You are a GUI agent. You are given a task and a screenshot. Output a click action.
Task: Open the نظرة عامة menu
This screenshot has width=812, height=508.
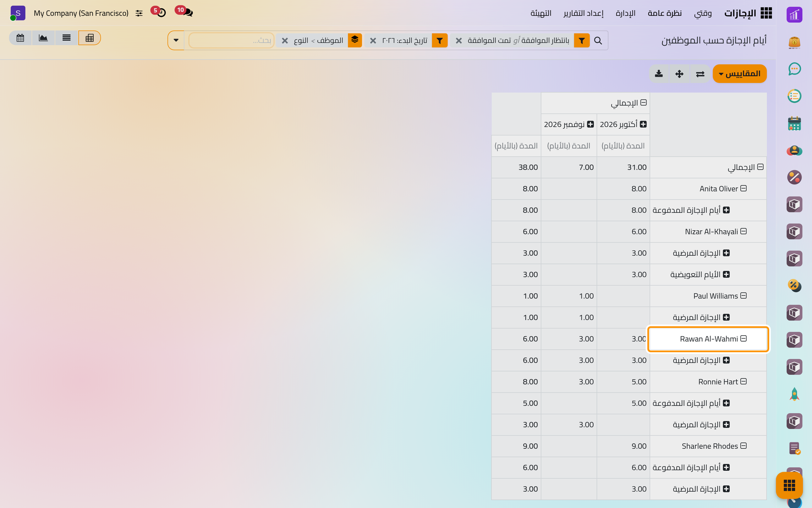pos(664,14)
